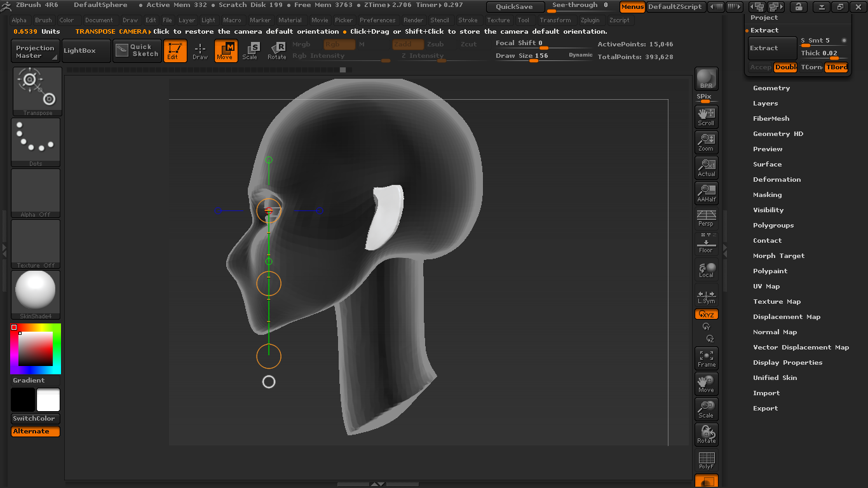The height and width of the screenshot is (488, 868).
Task: Toggle Persp perspective distortion
Action: click(x=706, y=218)
